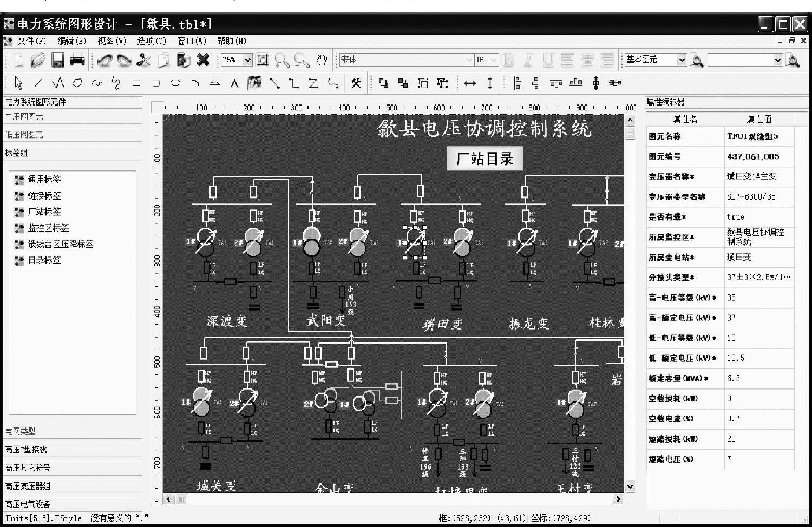Viewport: 812px width, 527px height.
Task: Edit the 变压器名称 value 璜田变1#主变
Action: (759, 176)
